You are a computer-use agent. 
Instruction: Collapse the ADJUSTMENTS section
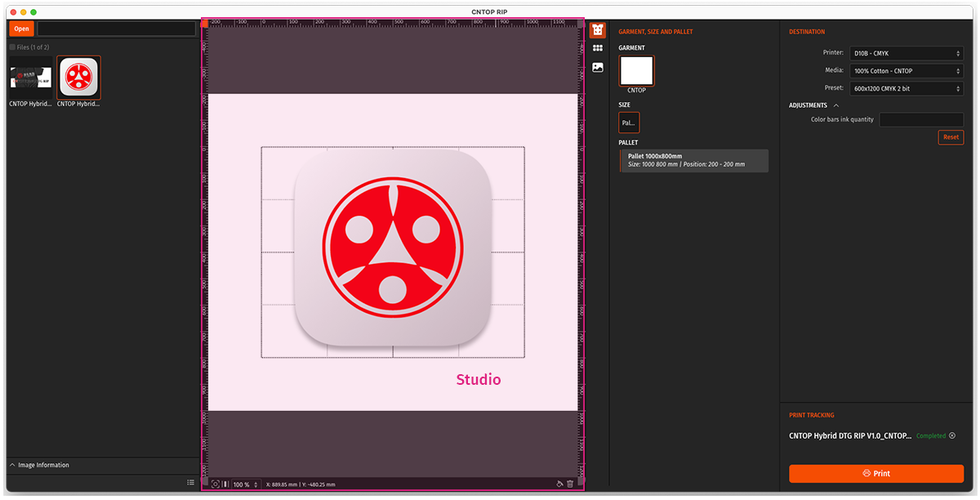pyautogui.click(x=835, y=105)
